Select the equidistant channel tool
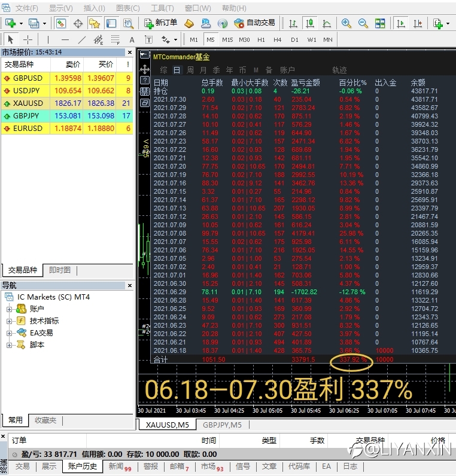The image size is (456, 476). [98, 40]
